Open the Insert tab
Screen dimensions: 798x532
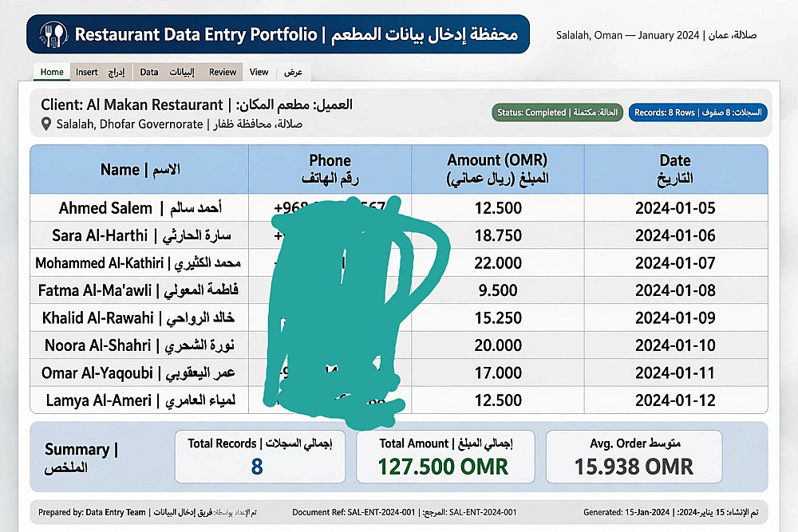point(101,73)
